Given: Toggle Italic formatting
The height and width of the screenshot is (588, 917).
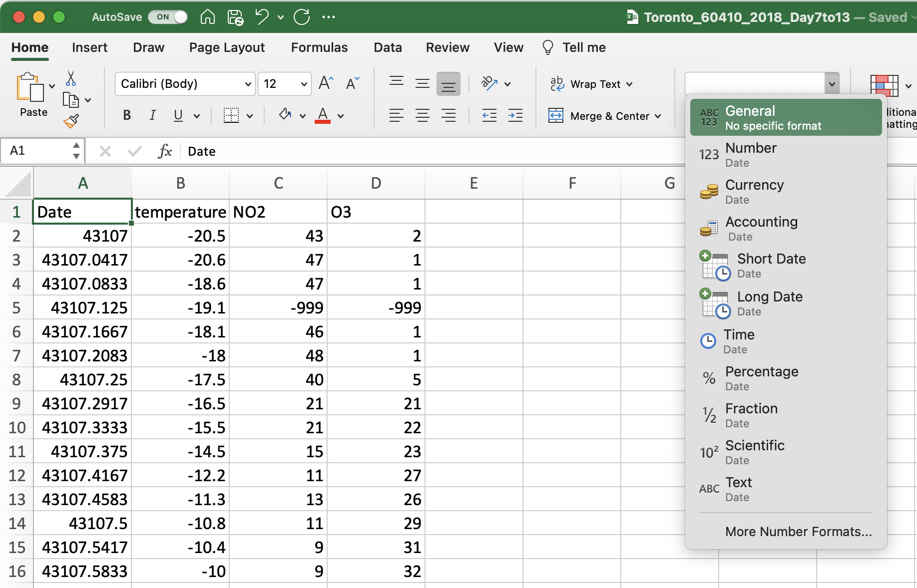Looking at the screenshot, I should coord(152,115).
